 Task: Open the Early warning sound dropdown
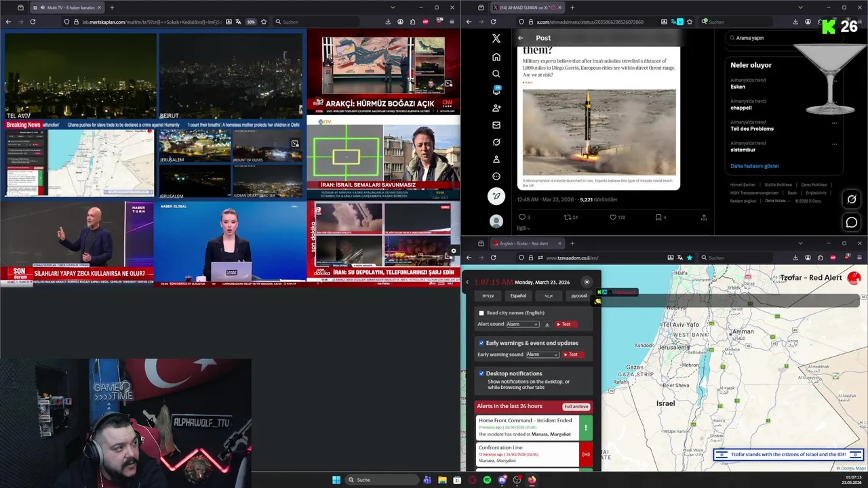point(542,354)
